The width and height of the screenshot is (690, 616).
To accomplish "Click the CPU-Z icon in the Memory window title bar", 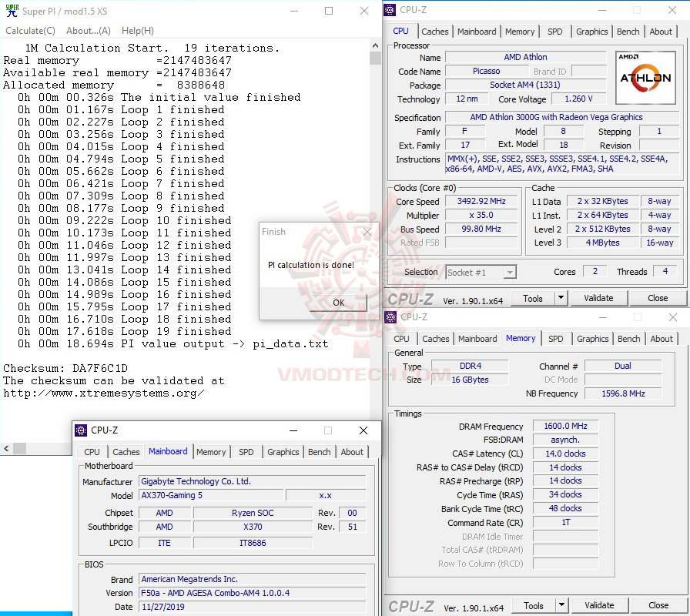I will (x=390, y=316).
